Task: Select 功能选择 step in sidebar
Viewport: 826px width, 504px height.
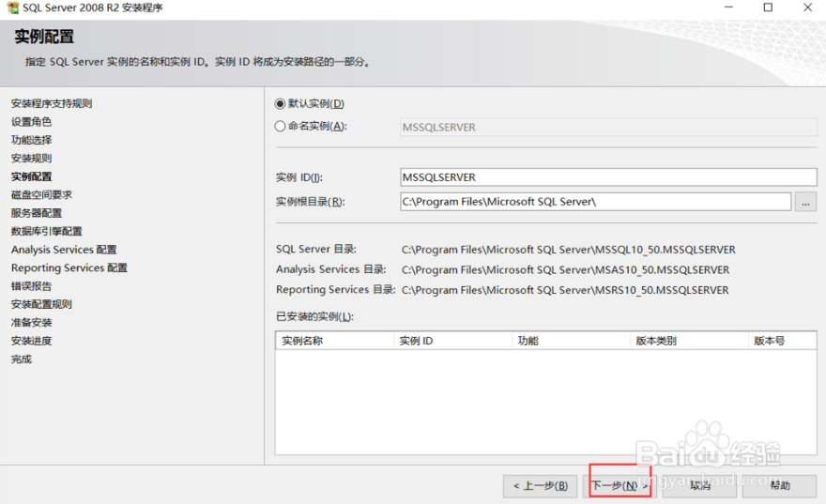Action: click(x=32, y=140)
